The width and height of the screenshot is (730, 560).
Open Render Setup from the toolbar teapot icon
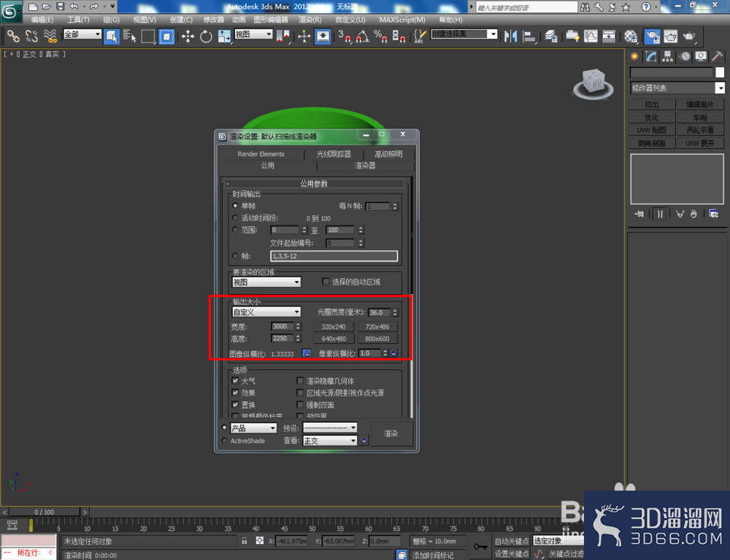pyautogui.click(x=652, y=37)
